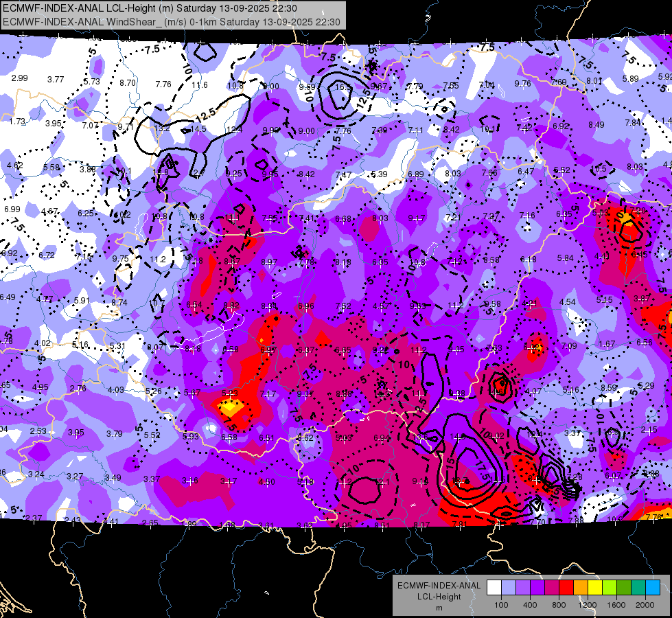
Task: Click the wind shear value 2.53
Action: [38, 431]
